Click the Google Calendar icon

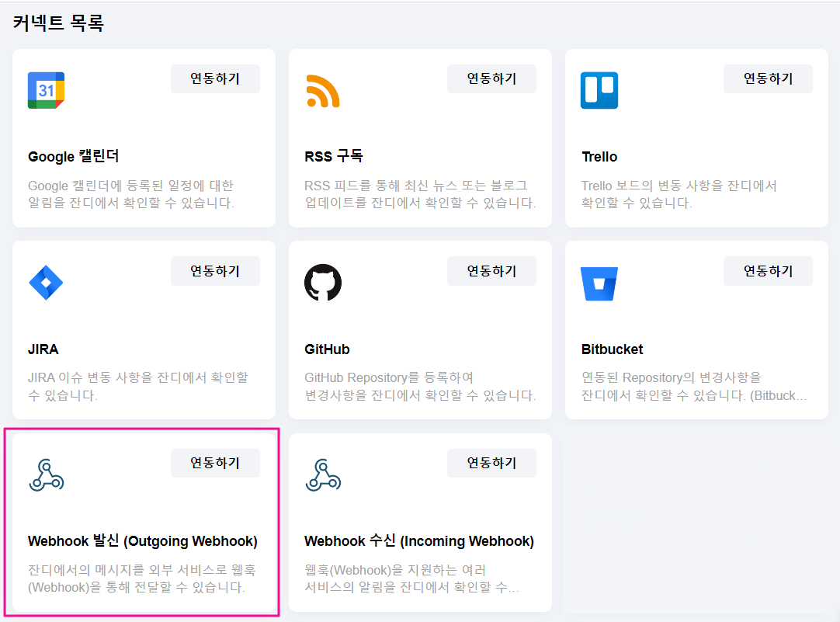46,91
